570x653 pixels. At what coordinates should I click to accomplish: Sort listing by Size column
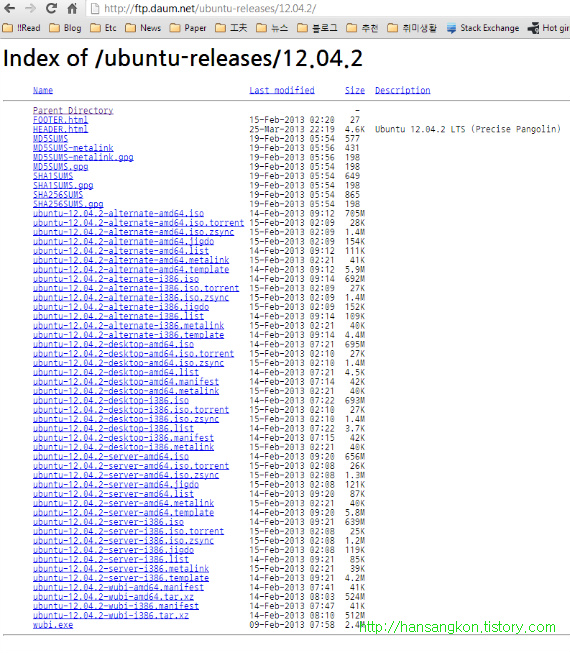(355, 90)
